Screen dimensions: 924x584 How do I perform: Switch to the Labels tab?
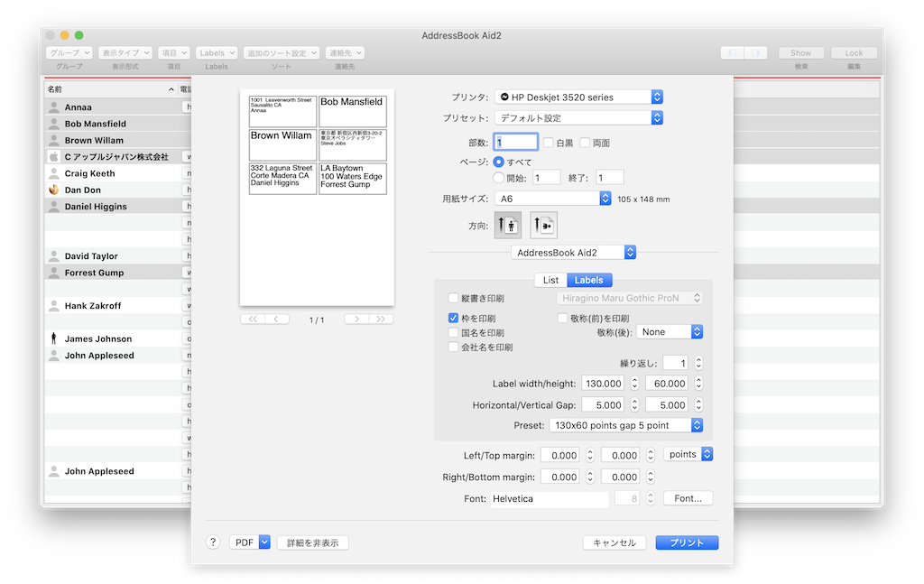pos(589,280)
